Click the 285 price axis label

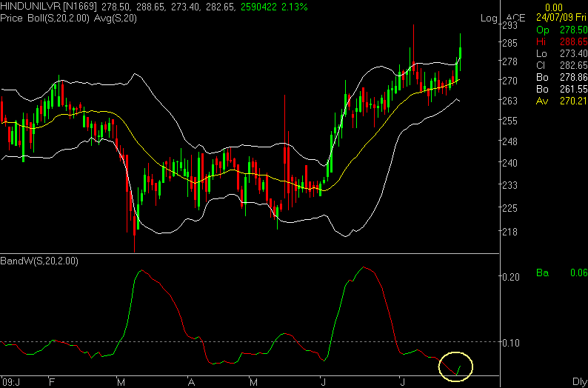click(x=512, y=43)
